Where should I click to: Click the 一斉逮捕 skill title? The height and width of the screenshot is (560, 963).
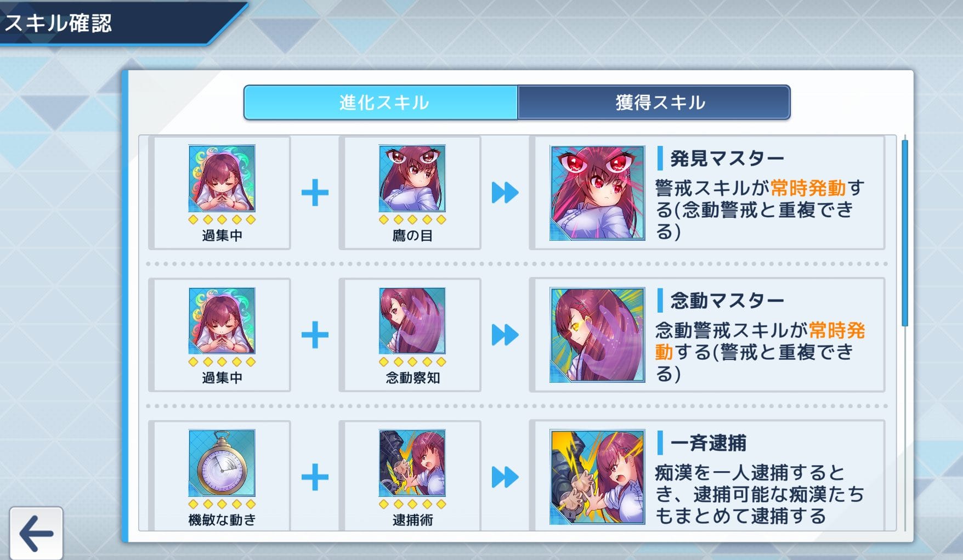(708, 443)
